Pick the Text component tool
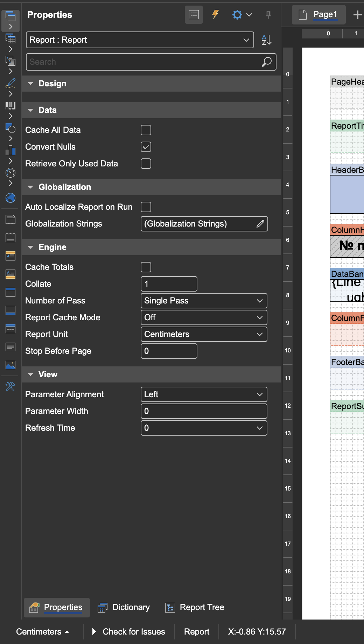The width and height of the screenshot is (364, 644). tap(10, 347)
